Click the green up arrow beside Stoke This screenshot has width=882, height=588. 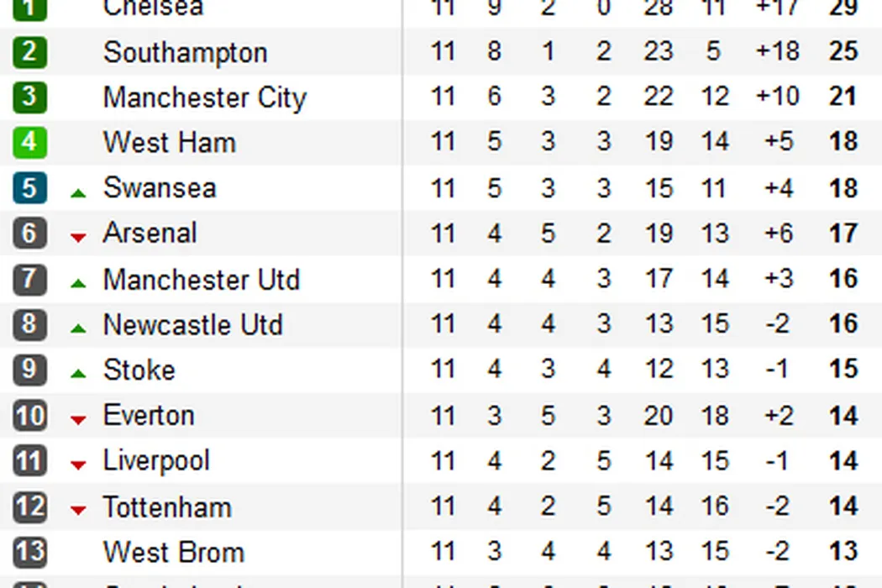click(78, 375)
